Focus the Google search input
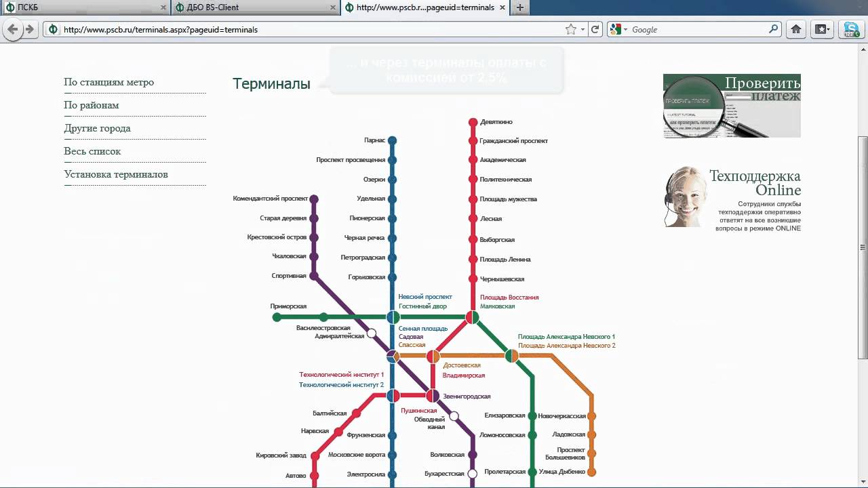 click(x=698, y=30)
